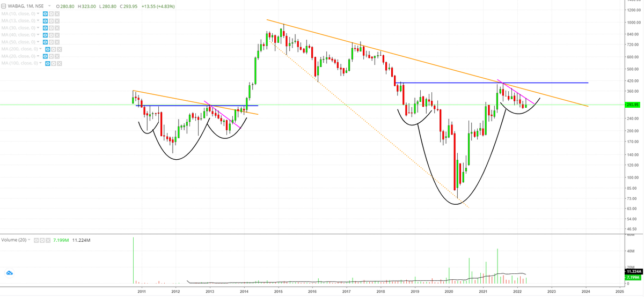Expand dropdown arrow of Volume (20)
Image resolution: width=644 pixels, height=297 pixels.
click(29, 240)
